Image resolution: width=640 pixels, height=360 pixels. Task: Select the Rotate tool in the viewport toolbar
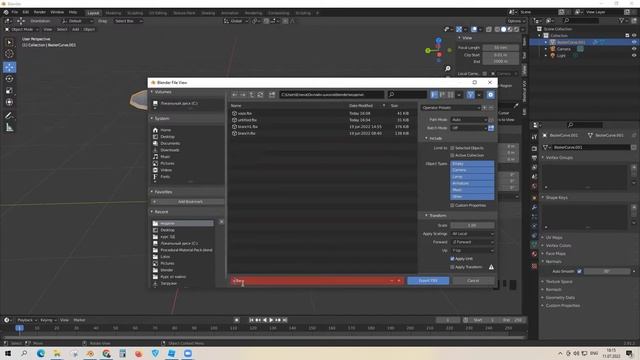pos(9,79)
